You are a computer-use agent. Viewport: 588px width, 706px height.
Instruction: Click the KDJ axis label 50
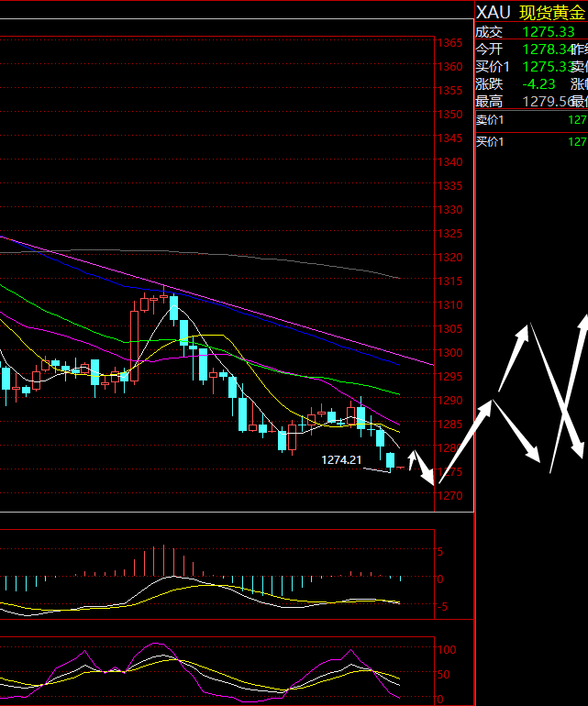pyautogui.click(x=443, y=675)
